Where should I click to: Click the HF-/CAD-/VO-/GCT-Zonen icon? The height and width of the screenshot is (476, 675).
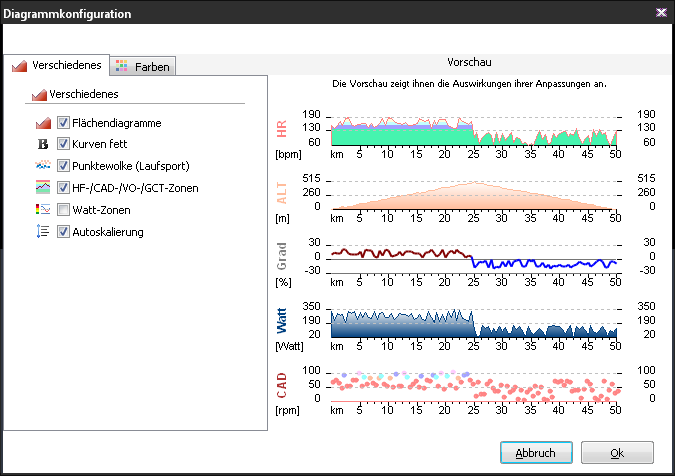click(x=43, y=187)
